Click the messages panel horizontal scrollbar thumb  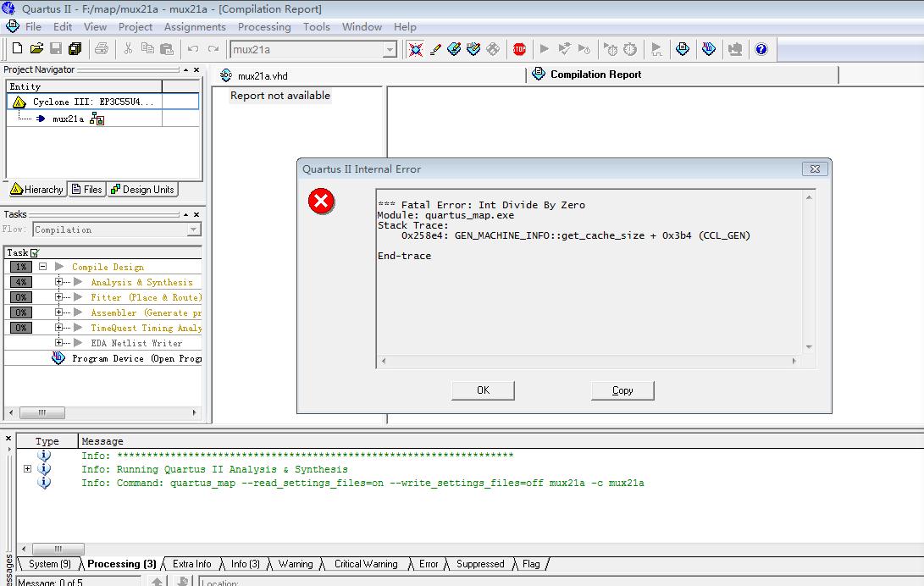58,549
